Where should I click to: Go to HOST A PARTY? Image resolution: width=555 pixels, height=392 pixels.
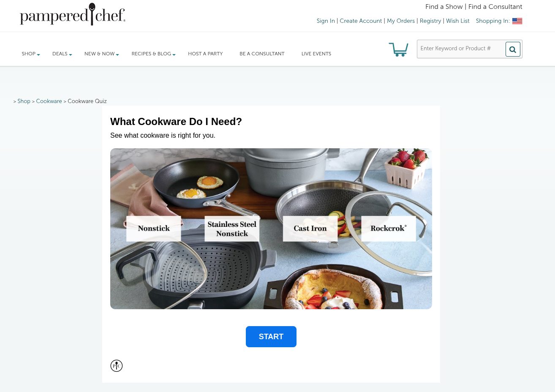coord(205,54)
